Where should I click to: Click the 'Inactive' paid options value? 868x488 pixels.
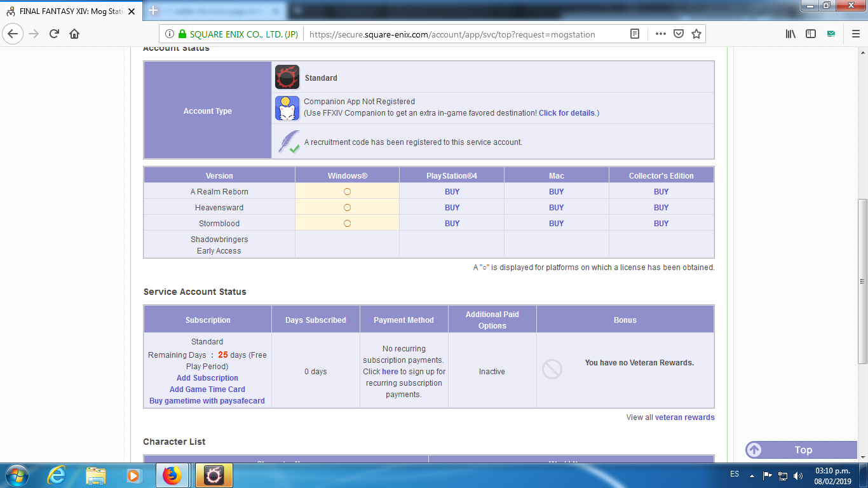point(492,372)
